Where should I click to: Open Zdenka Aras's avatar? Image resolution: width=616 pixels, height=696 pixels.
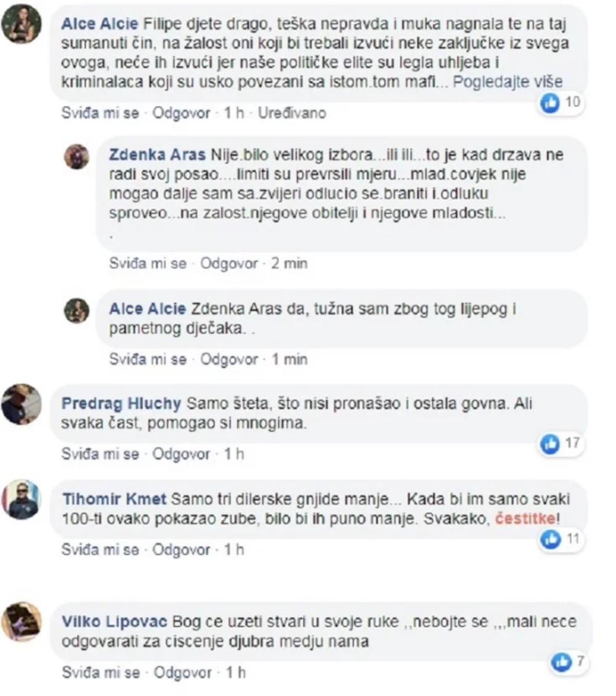pyautogui.click(x=77, y=156)
